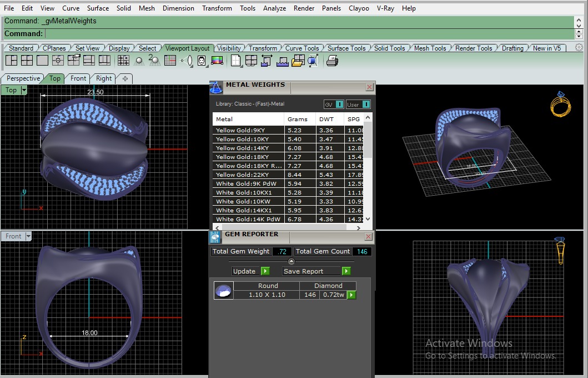Click the Two-point perspective sphere icon
The height and width of the screenshot is (378, 588).
point(154,61)
